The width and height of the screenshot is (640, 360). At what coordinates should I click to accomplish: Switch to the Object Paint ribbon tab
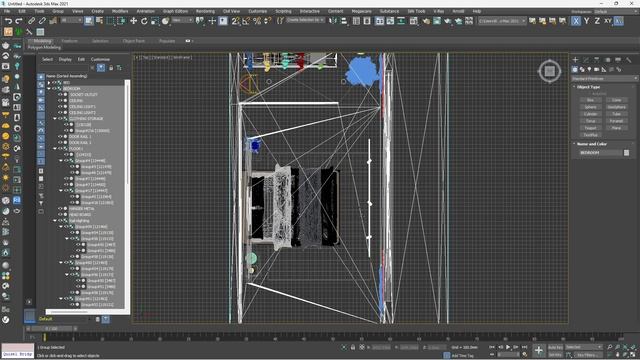[133, 41]
